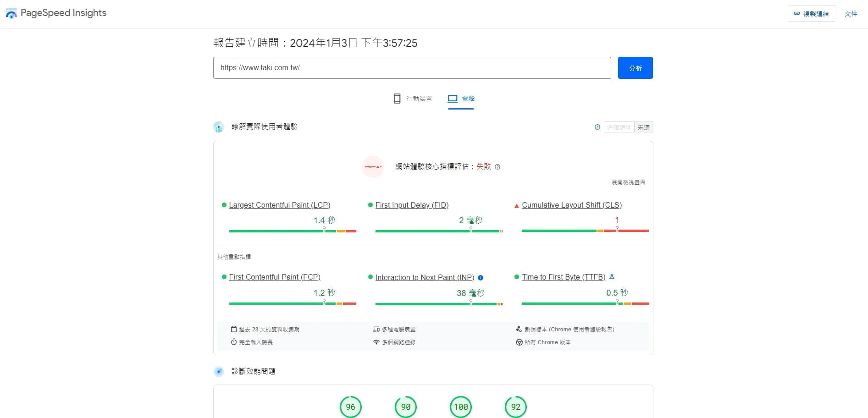Click the help question mark next to 失敗
868x418 pixels.
(498, 167)
